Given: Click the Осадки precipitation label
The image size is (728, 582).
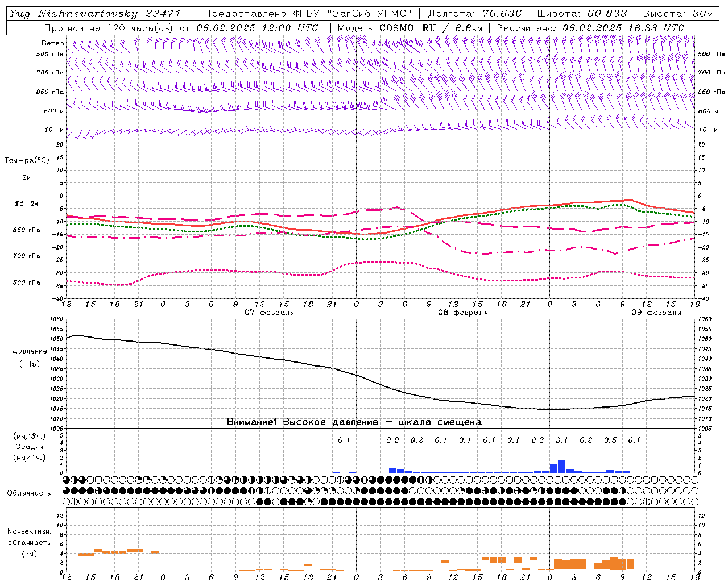Looking at the screenshot, I should click(x=30, y=447).
